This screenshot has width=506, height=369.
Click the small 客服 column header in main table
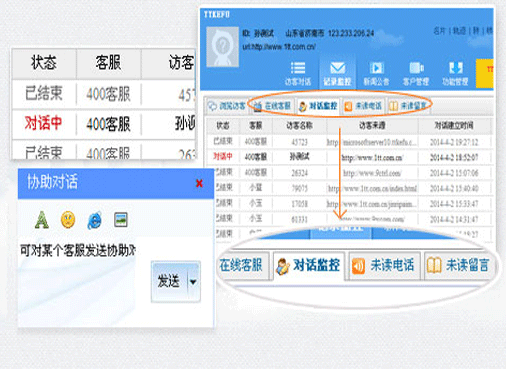[256, 126]
